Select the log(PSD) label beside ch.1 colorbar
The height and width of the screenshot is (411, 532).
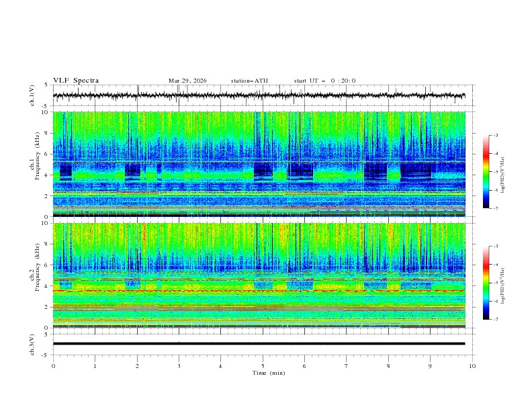click(502, 175)
